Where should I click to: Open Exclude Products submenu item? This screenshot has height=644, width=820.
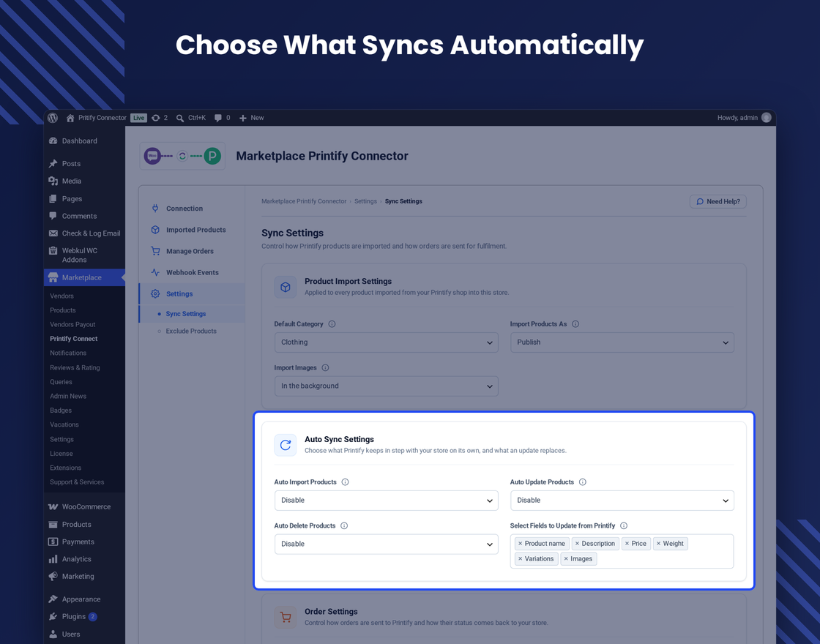[191, 331]
